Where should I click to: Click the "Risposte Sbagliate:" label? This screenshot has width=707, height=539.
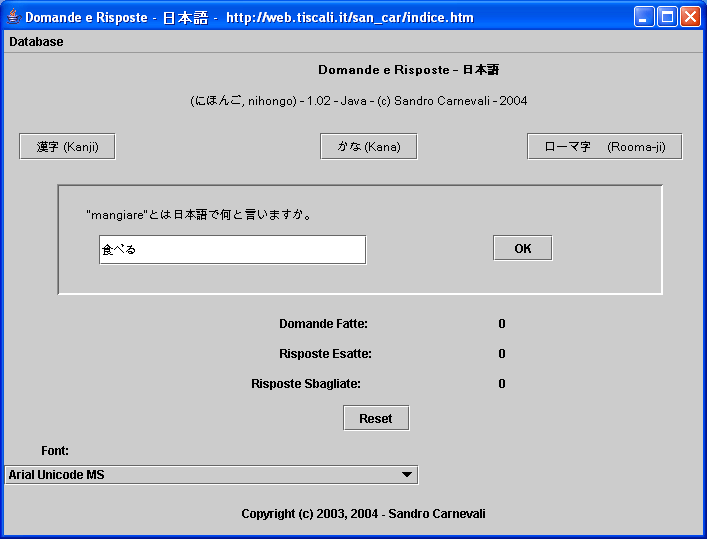[x=306, y=384]
